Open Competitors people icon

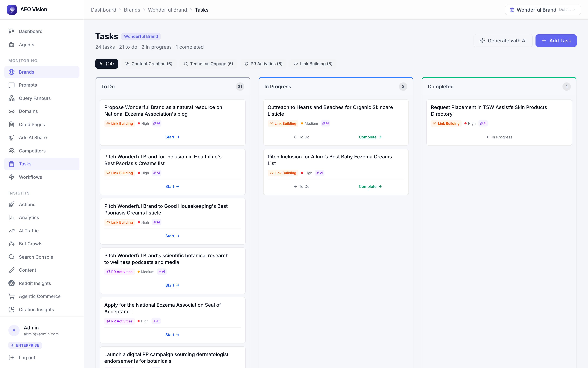point(11,151)
